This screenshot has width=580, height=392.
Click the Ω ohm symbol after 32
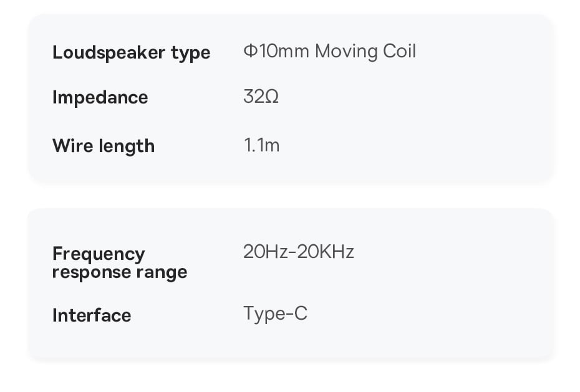tap(271, 97)
